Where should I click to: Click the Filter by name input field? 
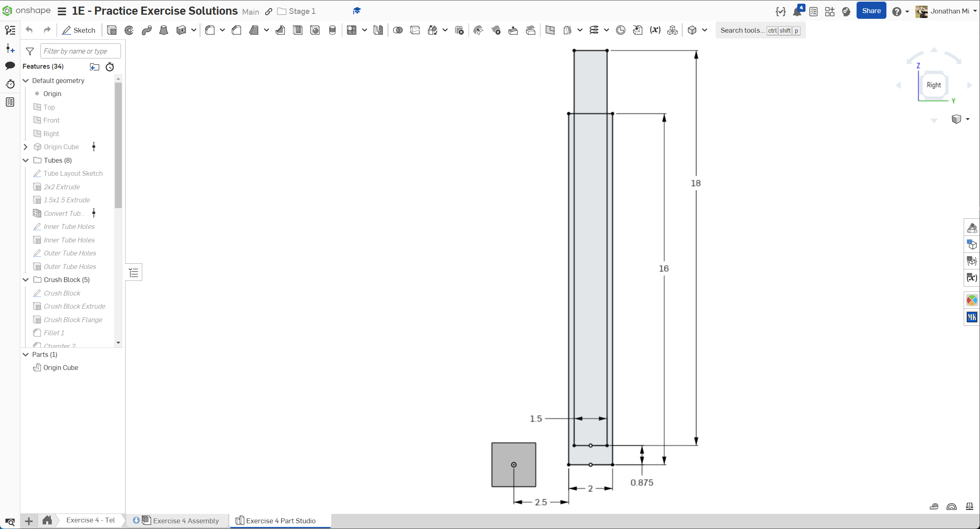tap(81, 51)
